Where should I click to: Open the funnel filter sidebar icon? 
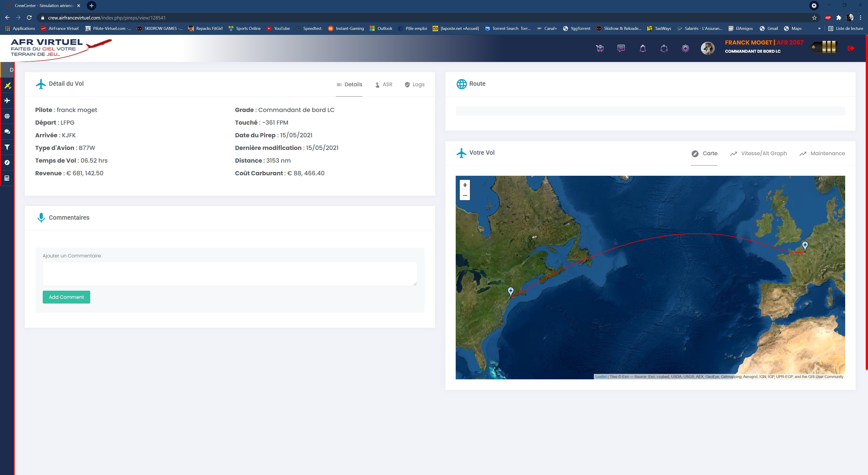pyautogui.click(x=7, y=147)
